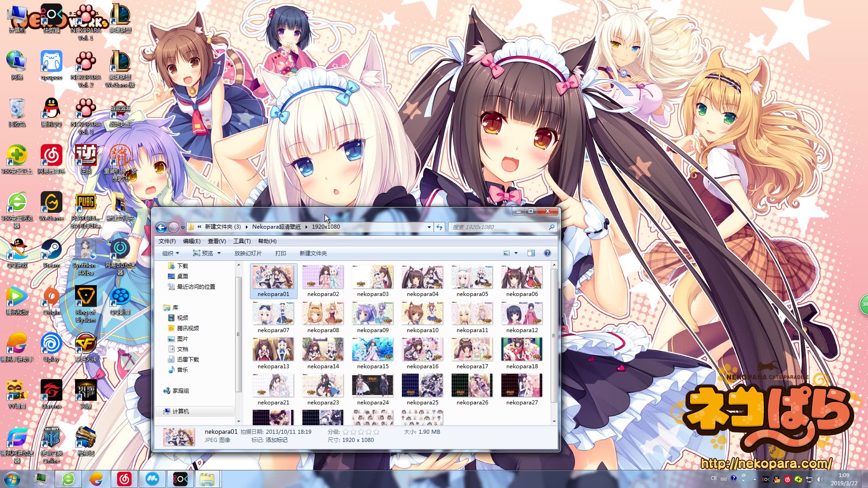Expand the address bar history dropdown
Screen dimensions: 868x488
(429, 227)
